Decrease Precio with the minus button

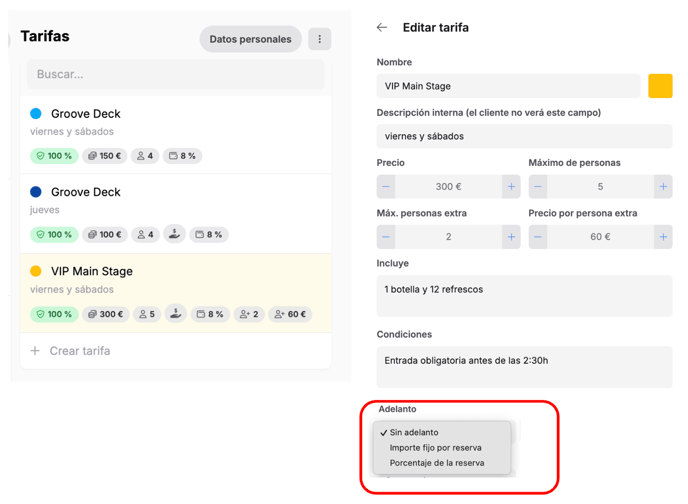coord(386,186)
